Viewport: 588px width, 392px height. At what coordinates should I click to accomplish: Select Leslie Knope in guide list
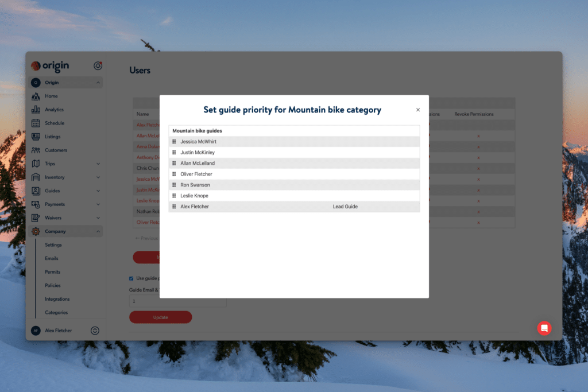click(194, 196)
